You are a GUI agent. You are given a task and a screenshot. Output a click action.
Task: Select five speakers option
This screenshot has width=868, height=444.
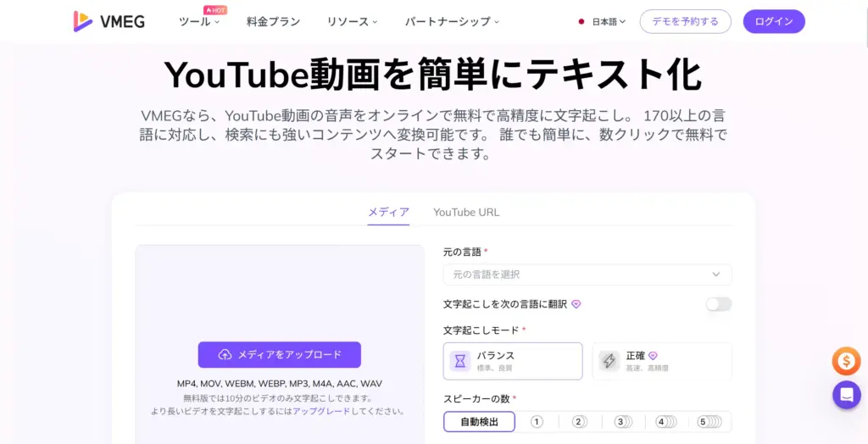[709, 421]
